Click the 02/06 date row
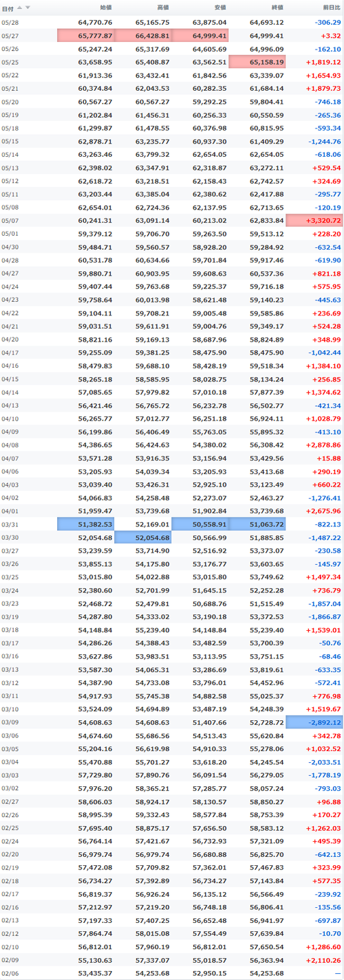 click(x=172, y=973)
